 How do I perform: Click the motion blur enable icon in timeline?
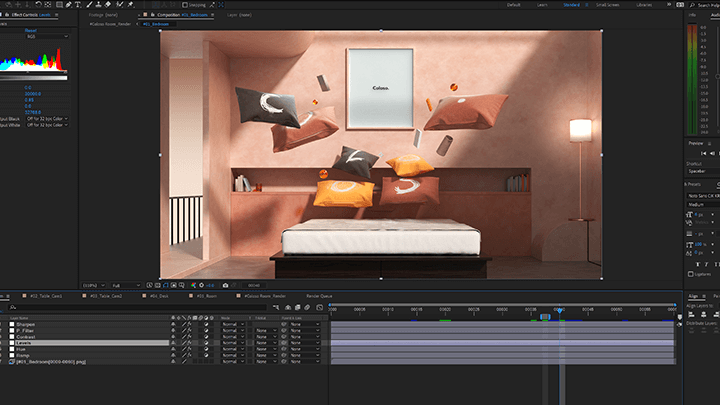tap(307, 308)
